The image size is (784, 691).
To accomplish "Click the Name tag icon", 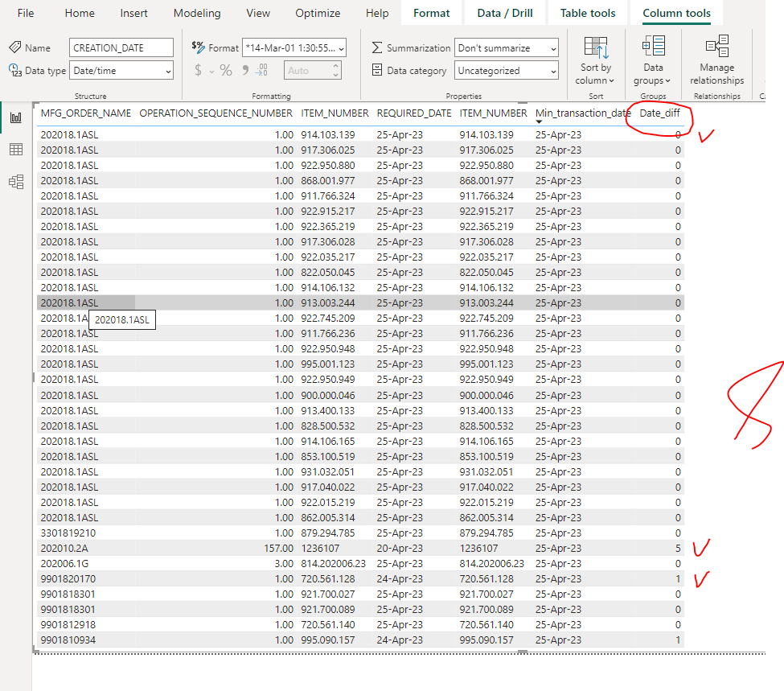I will click(x=15, y=47).
